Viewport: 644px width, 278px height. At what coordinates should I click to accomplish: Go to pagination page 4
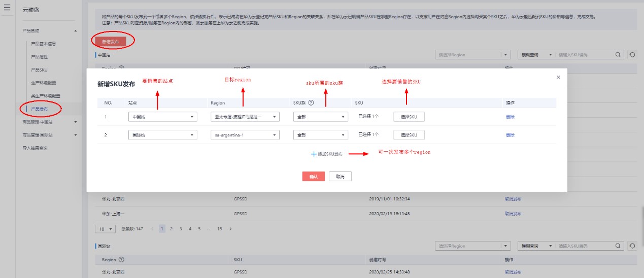pos(190,229)
